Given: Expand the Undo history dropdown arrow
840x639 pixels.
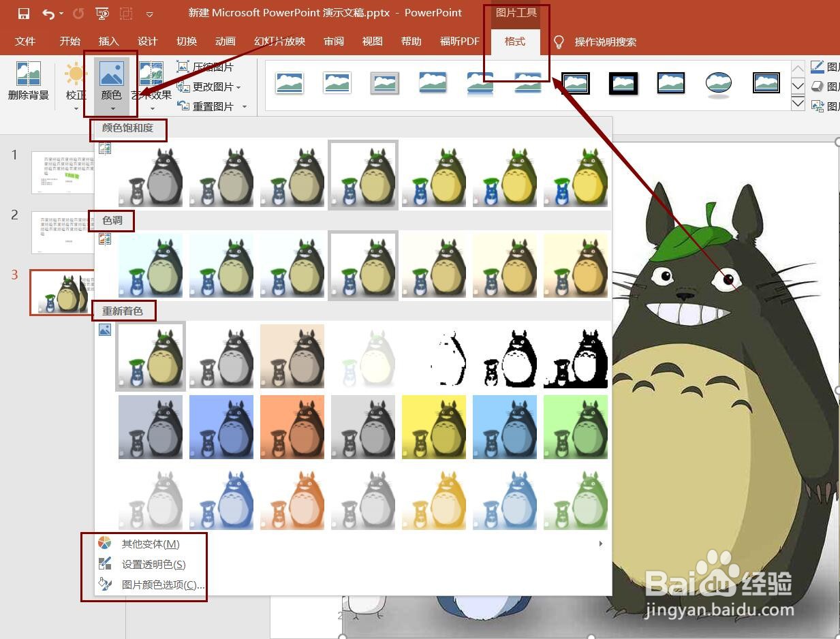Looking at the screenshot, I should pos(61,14).
